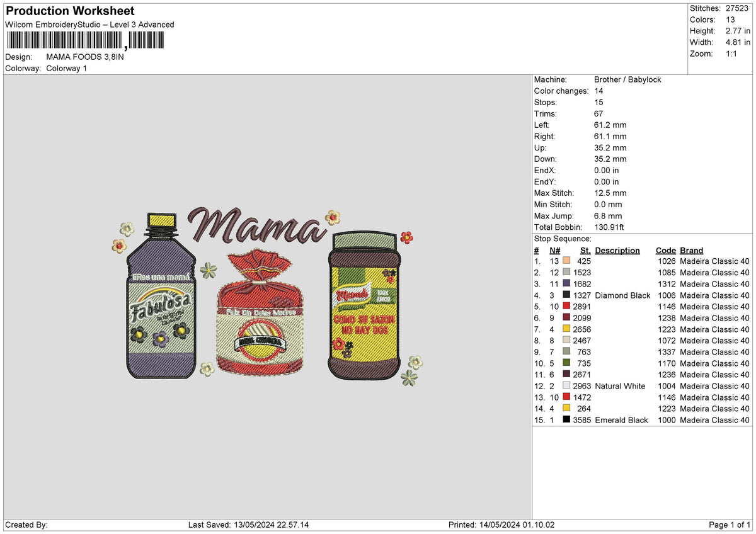The height and width of the screenshot is (534, 756).
Task: Click the 'Color changes:' value 14
Action: (x=599, y=91)
